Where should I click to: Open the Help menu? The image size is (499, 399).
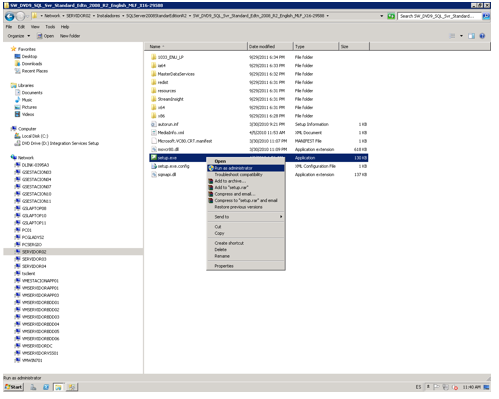click(x=65, y=27)
